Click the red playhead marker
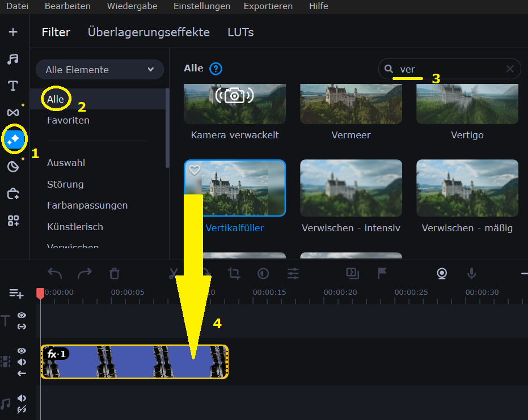The width and height of the screenshot is (528, 420). [40, 294]
